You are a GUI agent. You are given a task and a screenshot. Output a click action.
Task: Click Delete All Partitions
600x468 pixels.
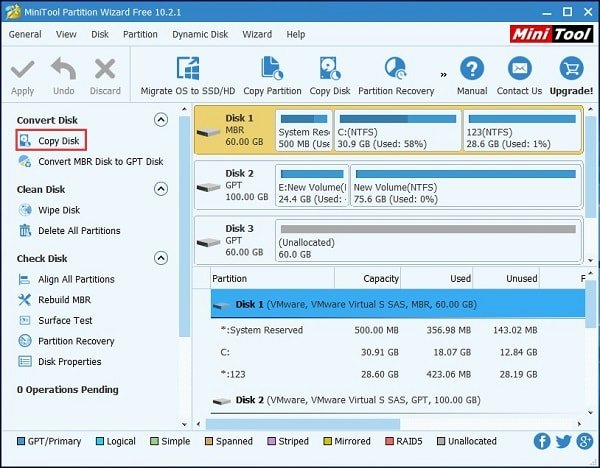(69, 231)
